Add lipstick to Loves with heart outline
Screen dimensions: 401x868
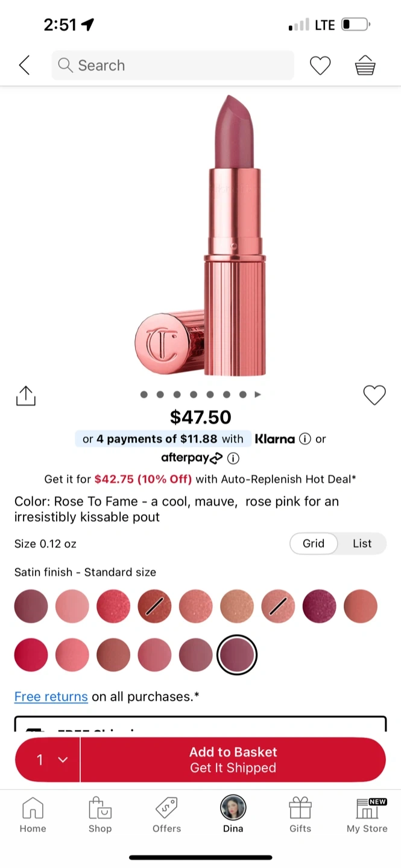374,395
